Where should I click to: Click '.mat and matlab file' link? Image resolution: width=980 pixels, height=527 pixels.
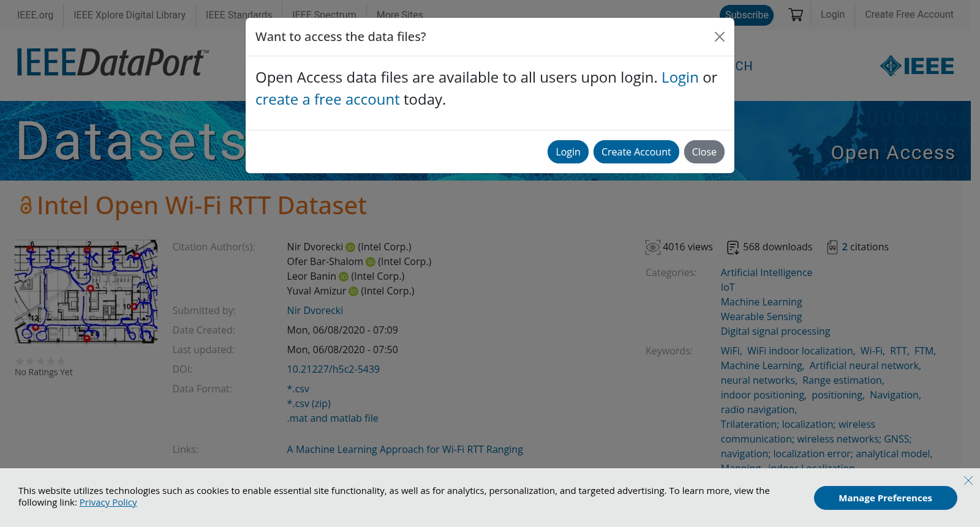(x=333, y=419)
